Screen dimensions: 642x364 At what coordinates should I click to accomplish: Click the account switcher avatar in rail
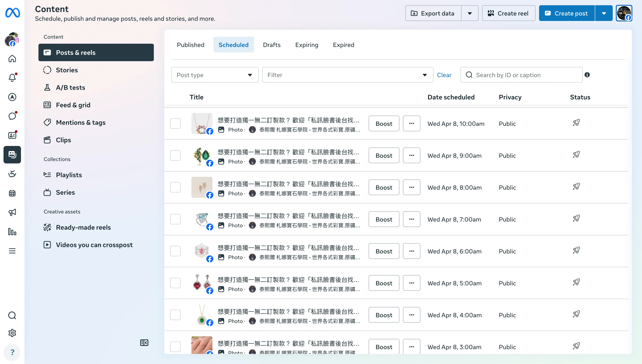[12, 40]
